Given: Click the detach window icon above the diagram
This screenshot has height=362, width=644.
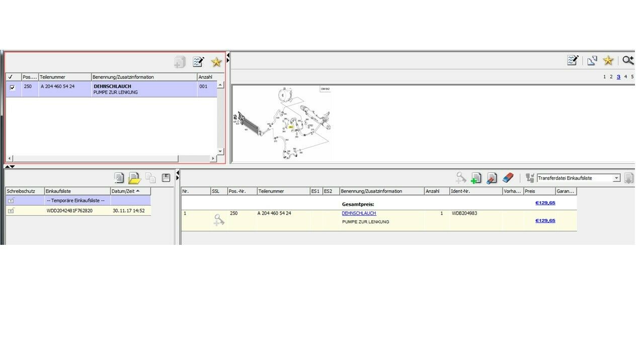Looking at the screenshot, I should pyautogui.click(x=592, y=60).
